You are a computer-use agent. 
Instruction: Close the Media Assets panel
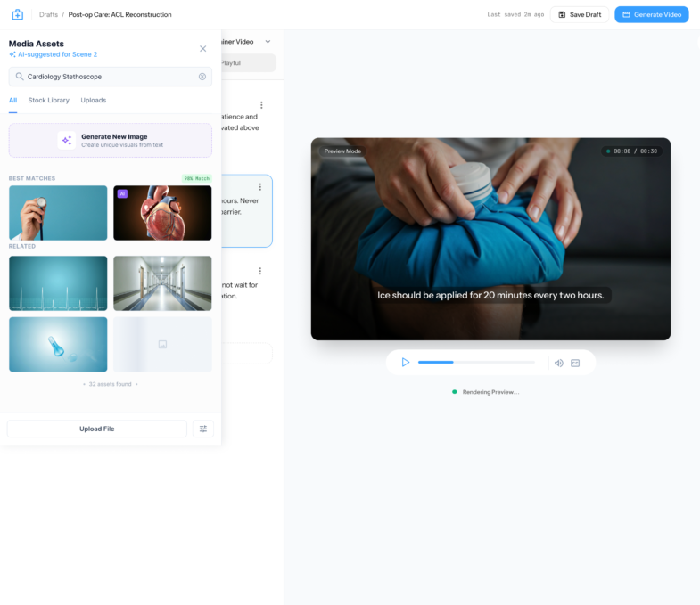(x=202, y=48)
